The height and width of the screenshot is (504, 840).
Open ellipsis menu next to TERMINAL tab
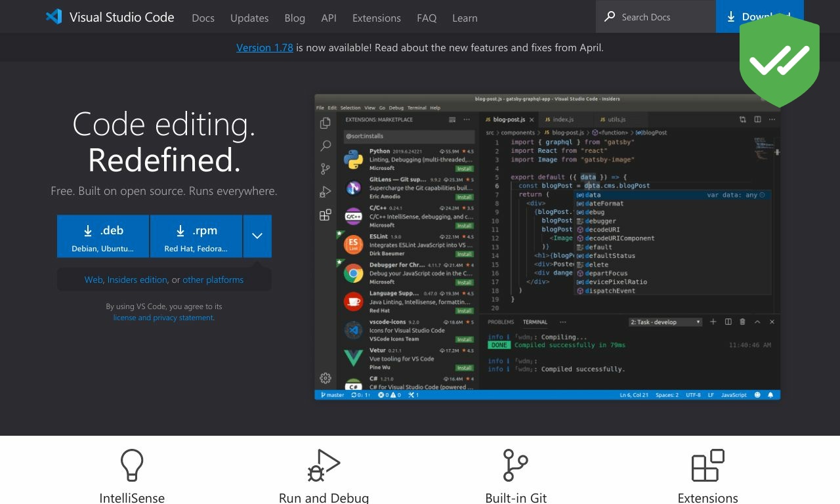pyautogui.click(x=562, y=322)
